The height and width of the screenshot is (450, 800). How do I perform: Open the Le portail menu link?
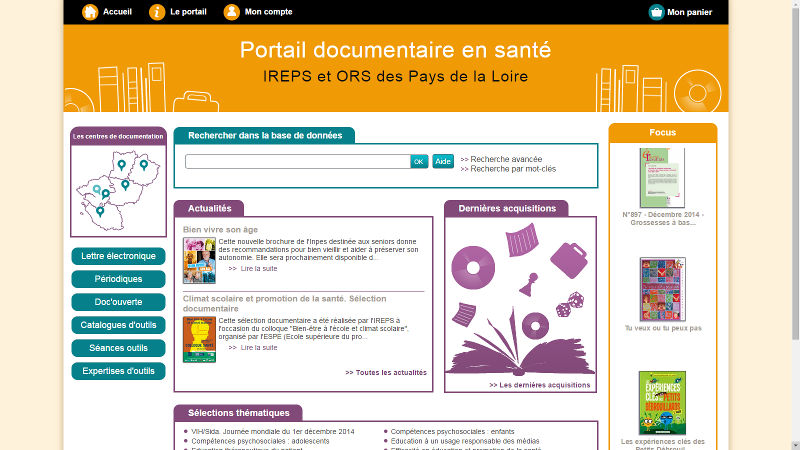point(188,12)
